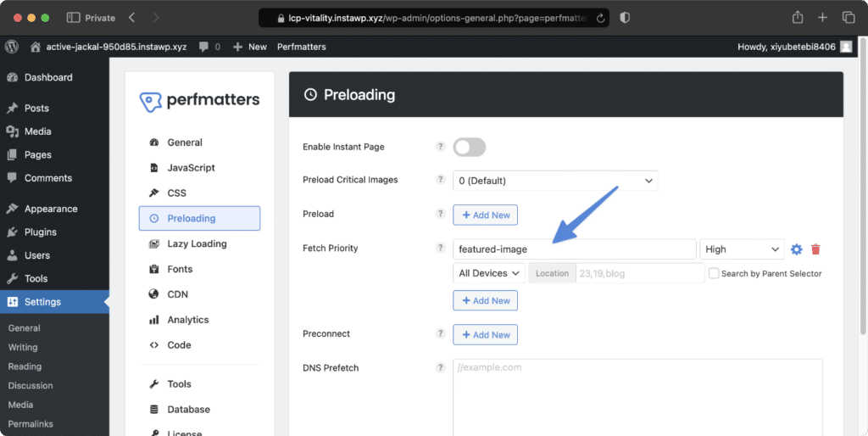This screenshot has width=868, height=436.
Task: Check Search by Parent Selector box
Action: click(x=714, y=273)
